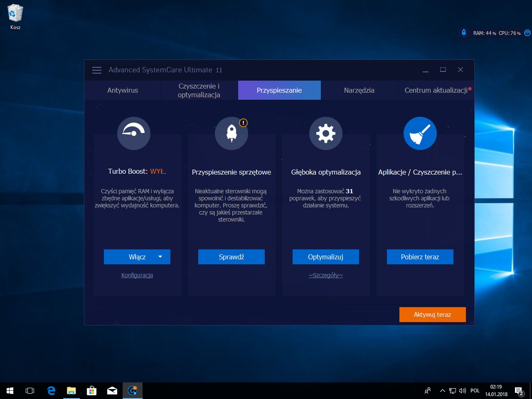Open the Action Center notifications icon
Viewport: 532px width, 399px height.
click(x=519, y=391)
